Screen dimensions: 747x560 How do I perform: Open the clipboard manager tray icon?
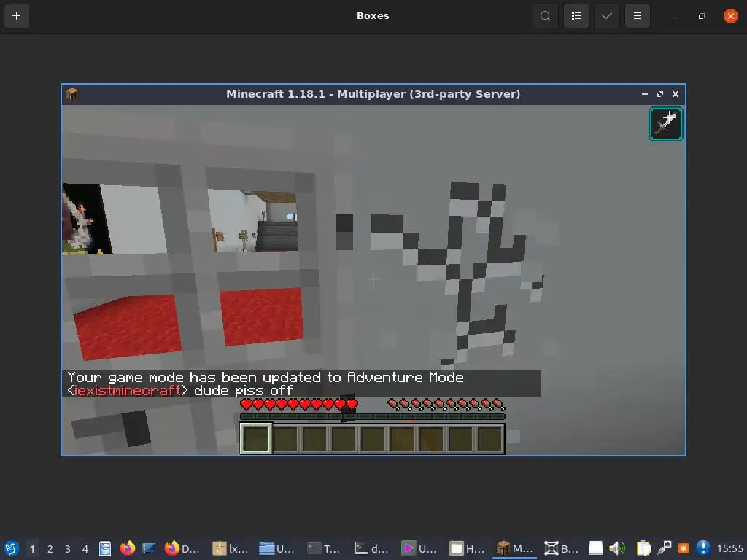[x=643, y=548]
